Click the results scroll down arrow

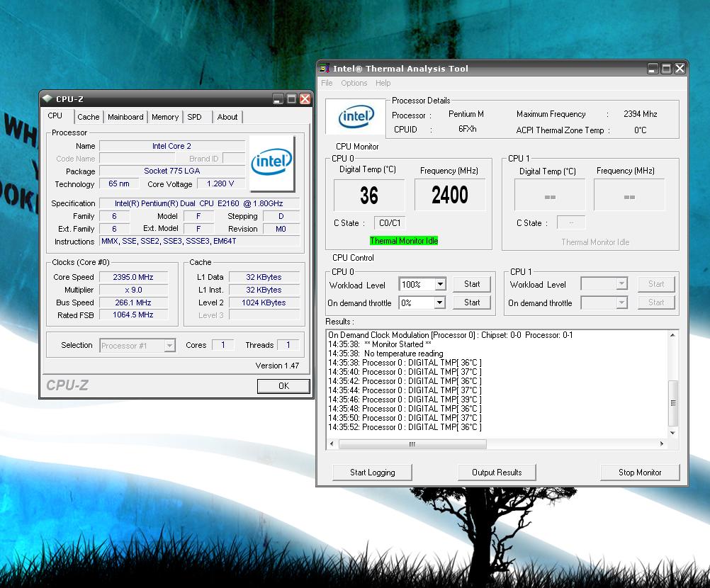coord(673,433)
